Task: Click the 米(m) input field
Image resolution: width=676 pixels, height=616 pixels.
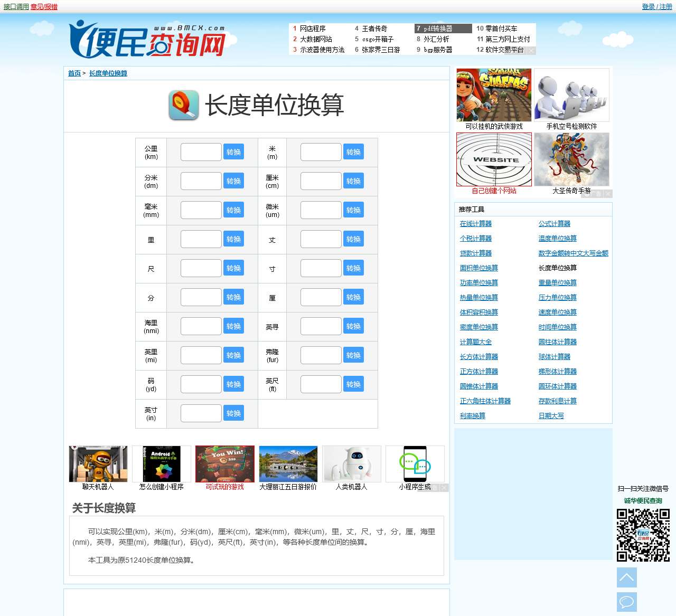Action: [321, 152]
